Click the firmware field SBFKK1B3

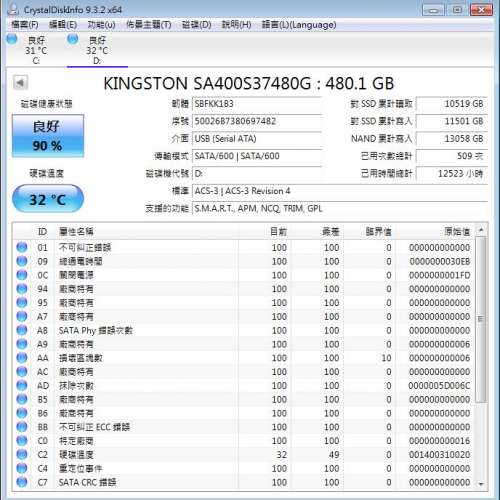pyautogui.click(x=257, y=104)
